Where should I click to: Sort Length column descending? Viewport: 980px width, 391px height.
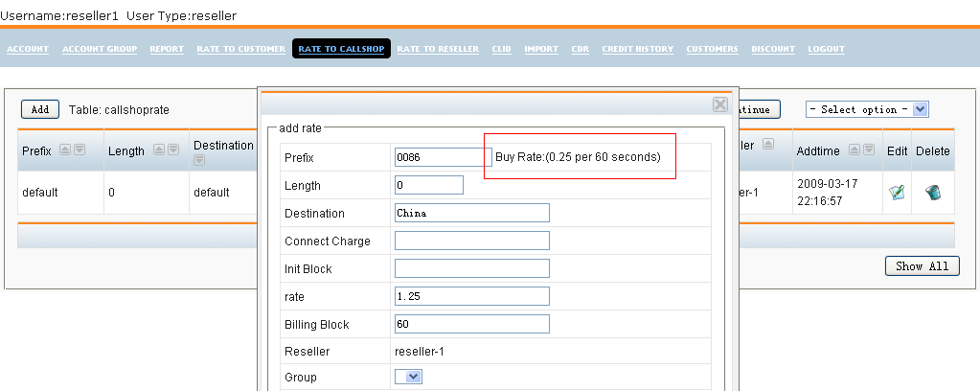[x=173, y=150]
